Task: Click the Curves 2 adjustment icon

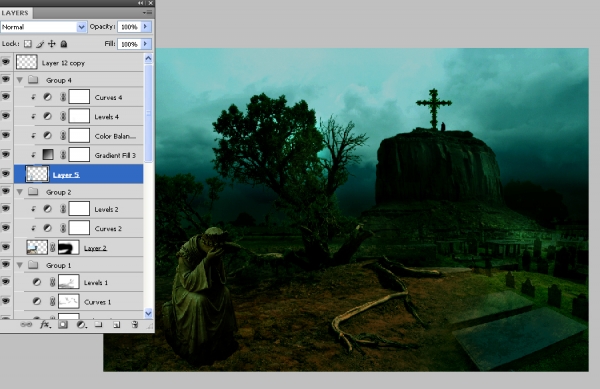Action: coord(47,228)
